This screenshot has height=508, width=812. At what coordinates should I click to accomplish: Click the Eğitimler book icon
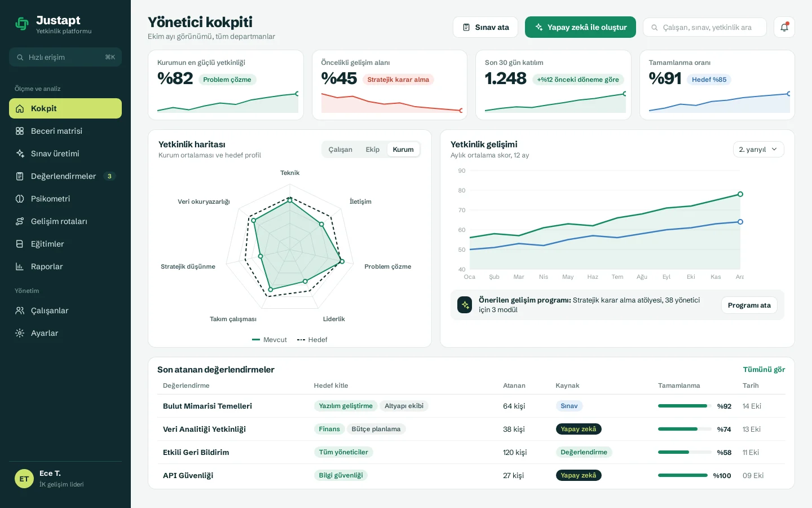(20, 244)
